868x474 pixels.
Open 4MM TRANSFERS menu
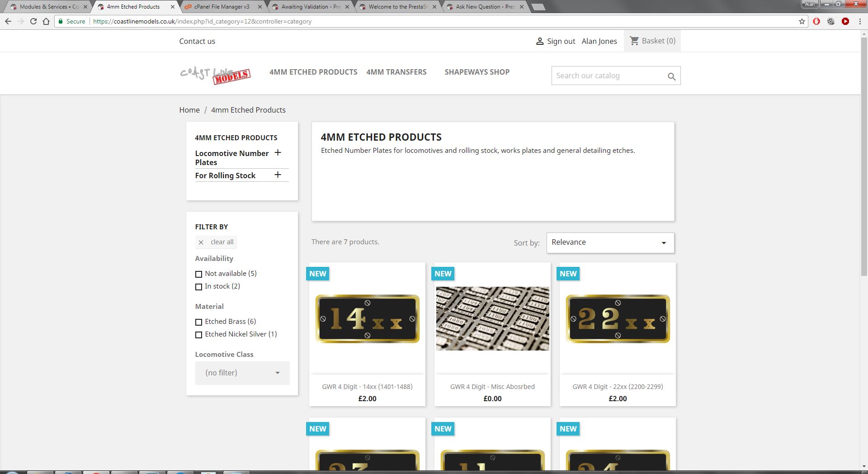point(396,72)
